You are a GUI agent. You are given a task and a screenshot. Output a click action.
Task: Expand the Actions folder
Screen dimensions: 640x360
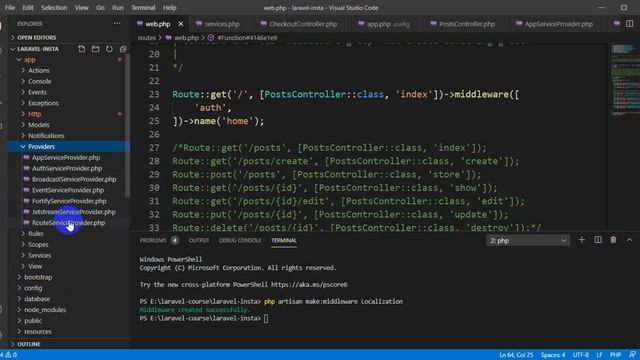pyautogui.click(x=38, y=71)
